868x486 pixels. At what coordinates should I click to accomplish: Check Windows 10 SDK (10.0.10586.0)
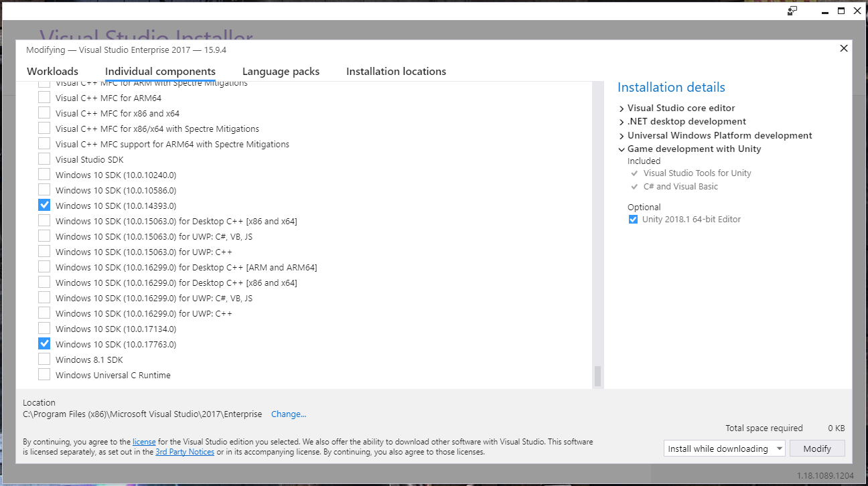coord(44,190)
